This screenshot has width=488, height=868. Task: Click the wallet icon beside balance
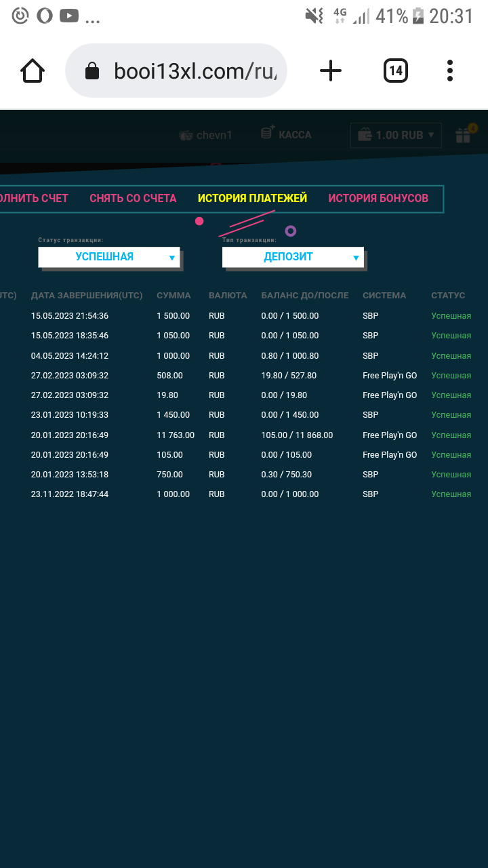(365, 135)
